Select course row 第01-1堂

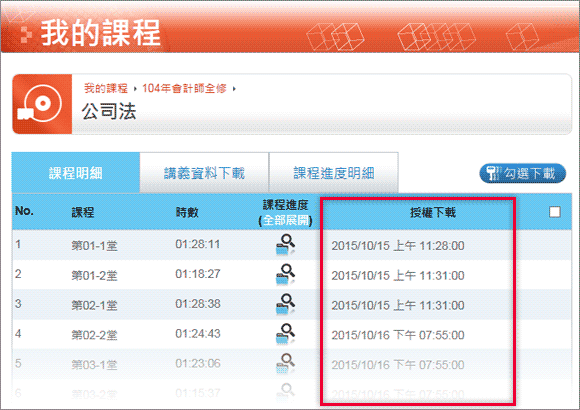click(292, 245)
